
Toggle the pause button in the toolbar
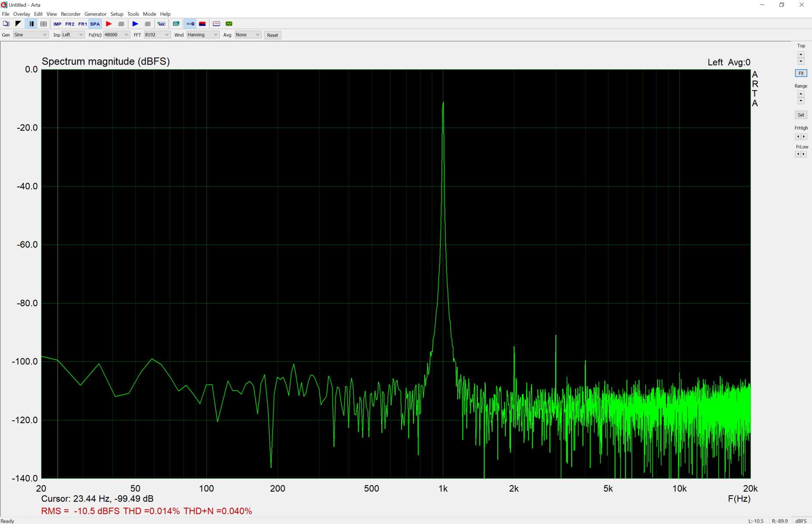pyautogui.click(x=31, y=24)
